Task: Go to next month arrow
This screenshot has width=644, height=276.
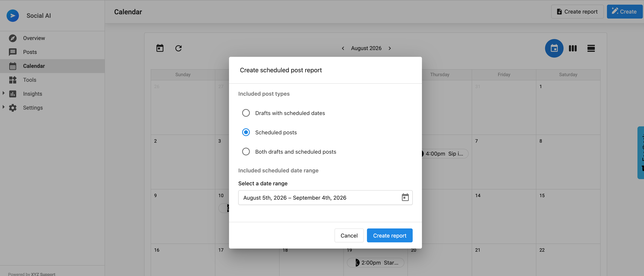Action: click(x=390, y=48)
